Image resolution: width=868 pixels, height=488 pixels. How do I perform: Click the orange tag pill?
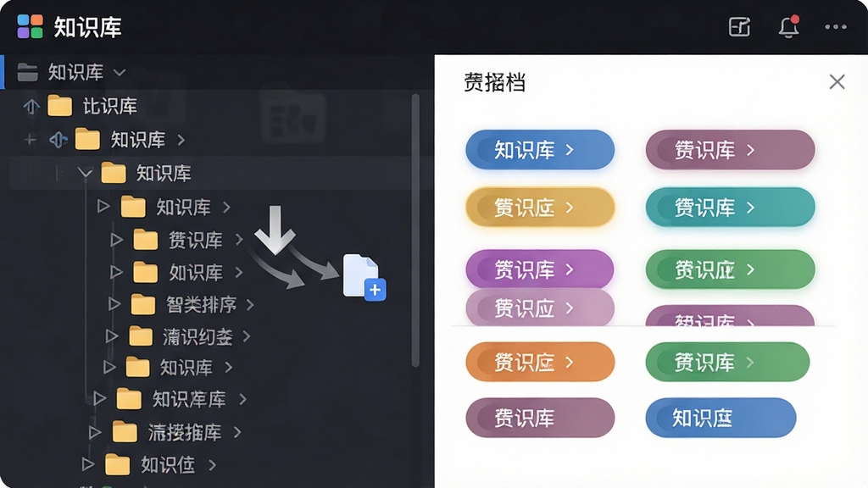[x=540, y=363]
